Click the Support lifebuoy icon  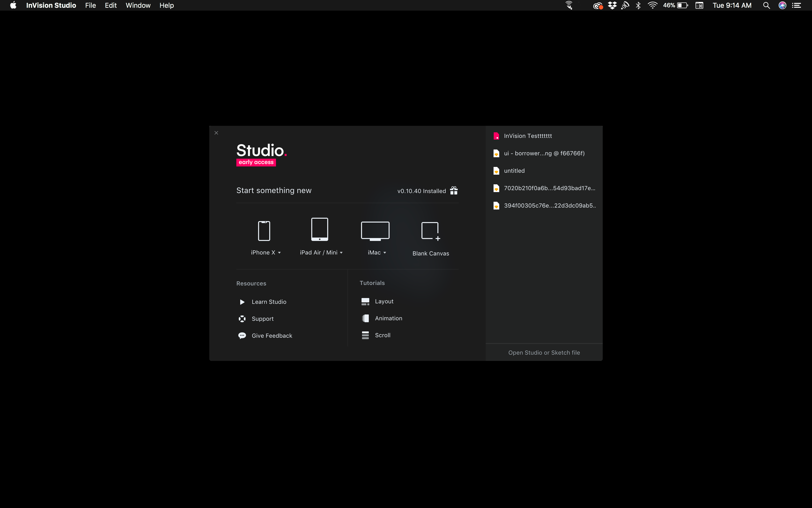tap(242, 319)
